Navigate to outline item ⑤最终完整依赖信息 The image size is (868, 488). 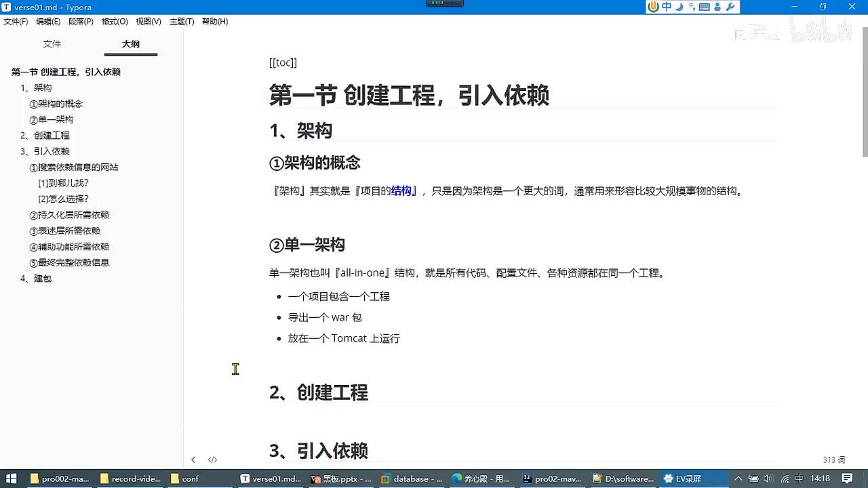coord(69,263)
